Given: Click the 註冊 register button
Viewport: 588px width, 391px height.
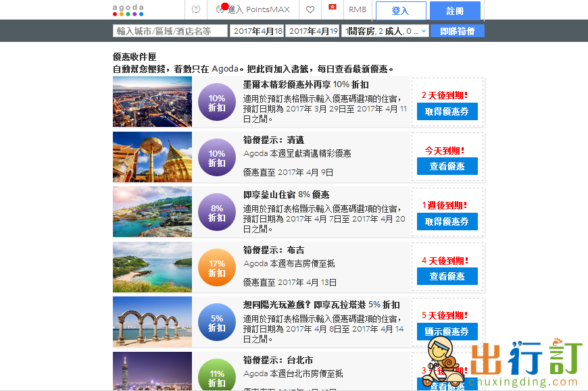Looking at the screenshot, I should click(455, 11).
